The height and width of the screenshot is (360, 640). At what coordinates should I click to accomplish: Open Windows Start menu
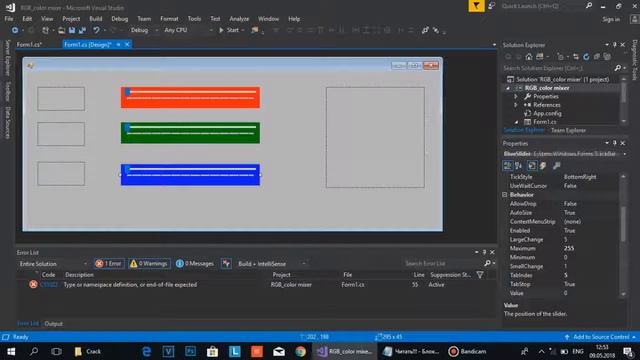click(x=11, y=351)
